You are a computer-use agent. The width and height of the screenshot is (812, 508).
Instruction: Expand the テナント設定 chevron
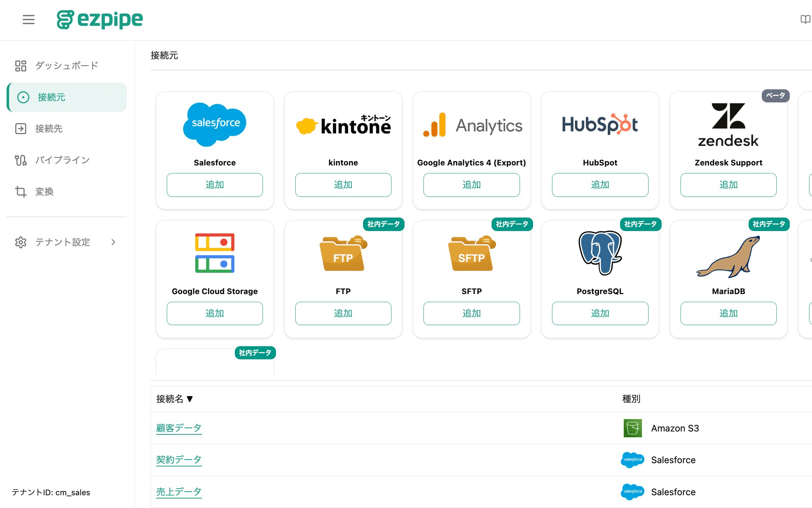[113, 242]
